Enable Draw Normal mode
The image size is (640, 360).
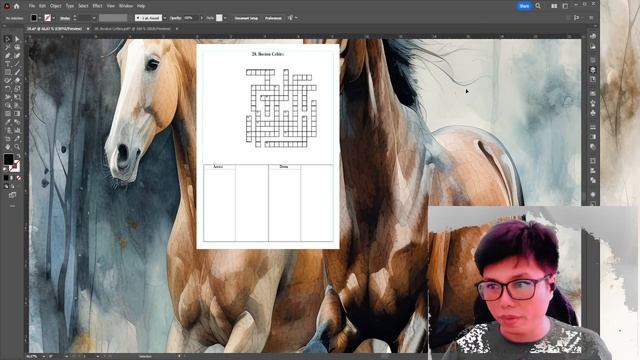pyautogui.click(x=6, y=186)
